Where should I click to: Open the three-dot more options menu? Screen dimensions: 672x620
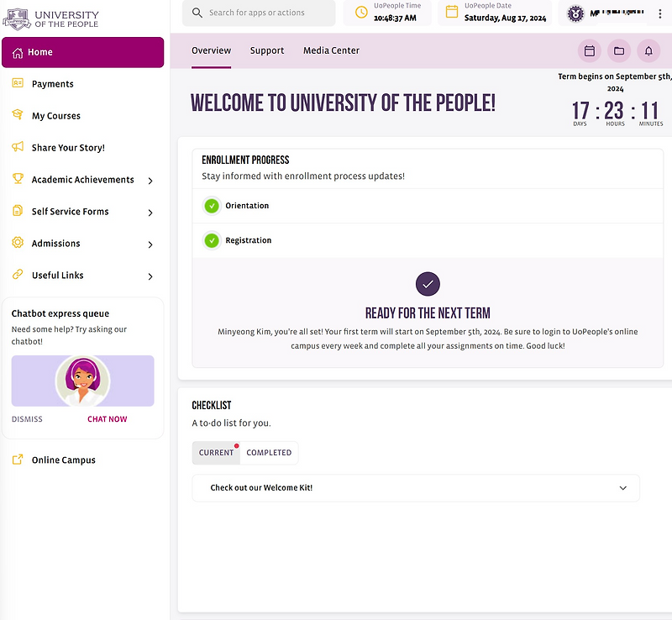tap(659, 13)
